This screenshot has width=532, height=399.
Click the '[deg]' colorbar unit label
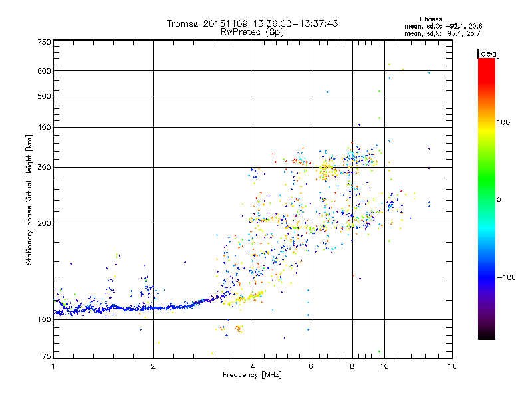coord(488,54)
